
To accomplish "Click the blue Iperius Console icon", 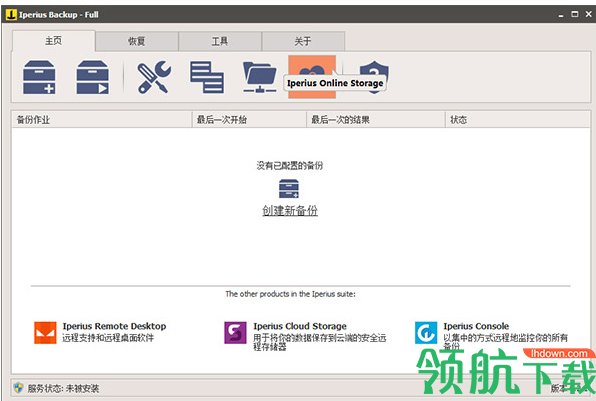I will [426, 333].
